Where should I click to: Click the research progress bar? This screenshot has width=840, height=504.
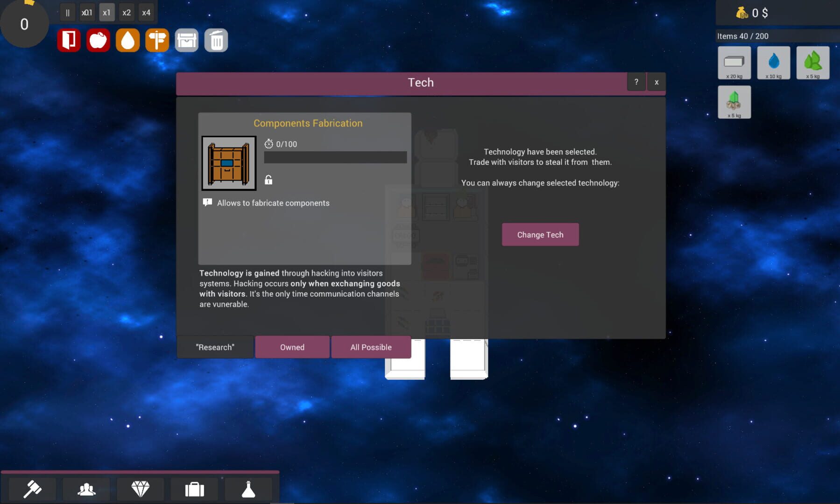pos(335,157)
